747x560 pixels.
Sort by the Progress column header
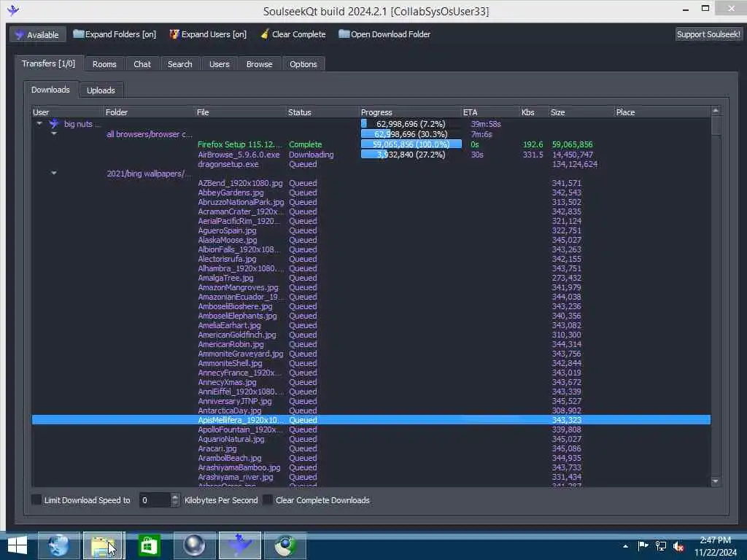410,112
